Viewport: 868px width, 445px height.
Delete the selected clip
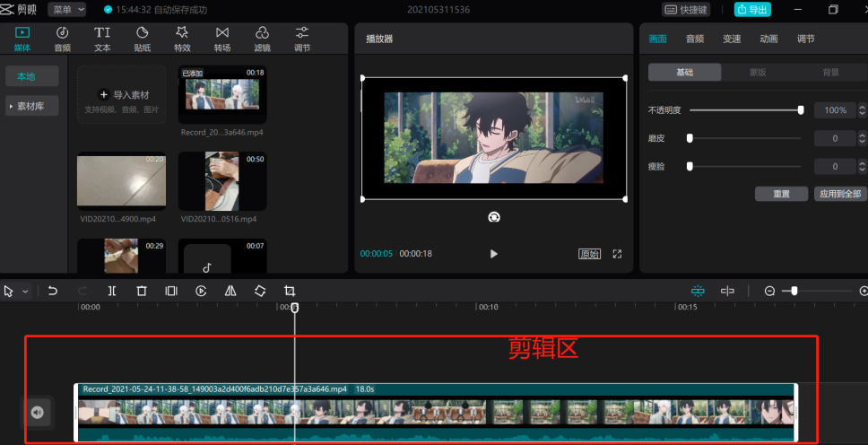point(142,291)
